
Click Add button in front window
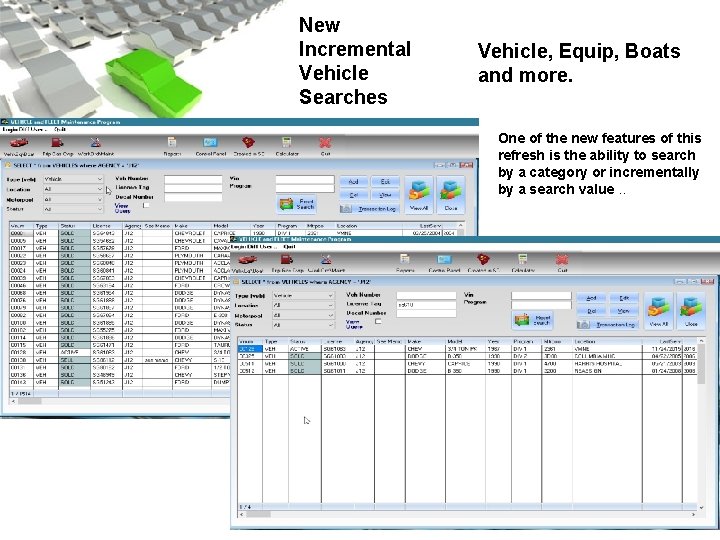click(591, 298)
